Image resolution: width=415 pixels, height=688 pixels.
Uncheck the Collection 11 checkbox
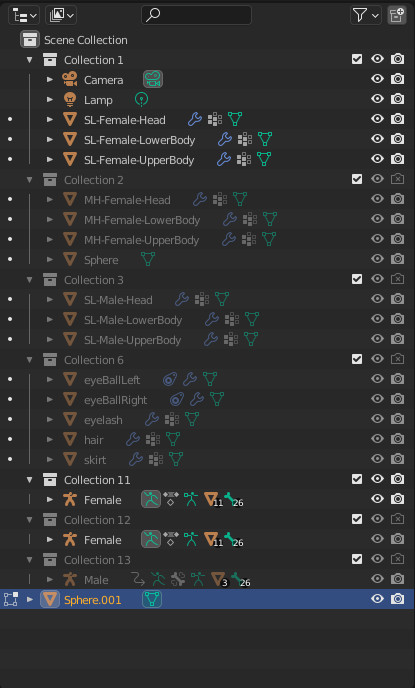(x=357, y=479)
